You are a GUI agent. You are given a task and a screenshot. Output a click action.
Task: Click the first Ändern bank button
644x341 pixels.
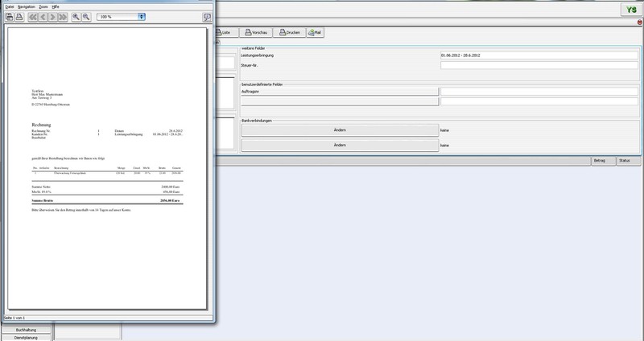point(340,130)
